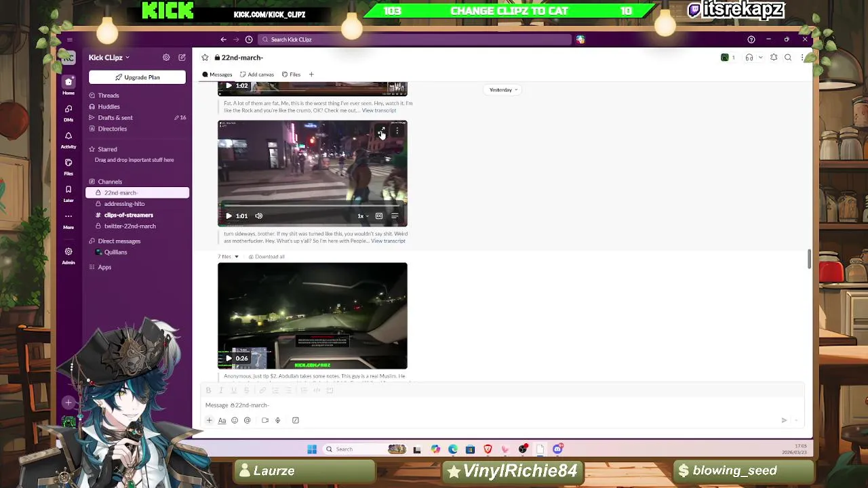Open slash shortcuts icon in composer
This screenshot has width=868, height=488.
[x=296, y=420]
